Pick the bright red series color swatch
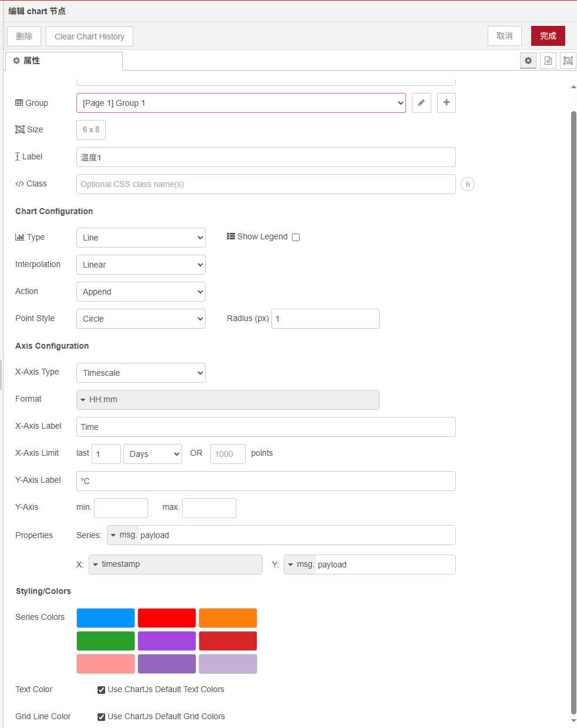This screenshot has height=728, width=577. pos(167,618)
